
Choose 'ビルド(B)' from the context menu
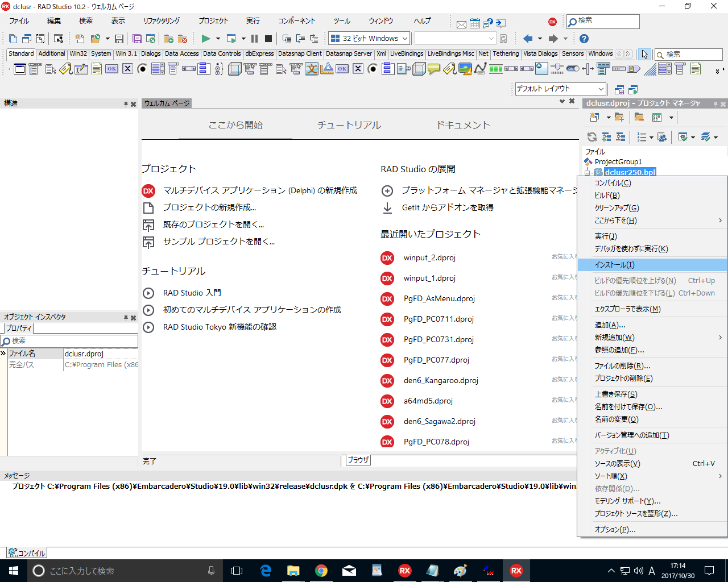click(x=652, y=196)
